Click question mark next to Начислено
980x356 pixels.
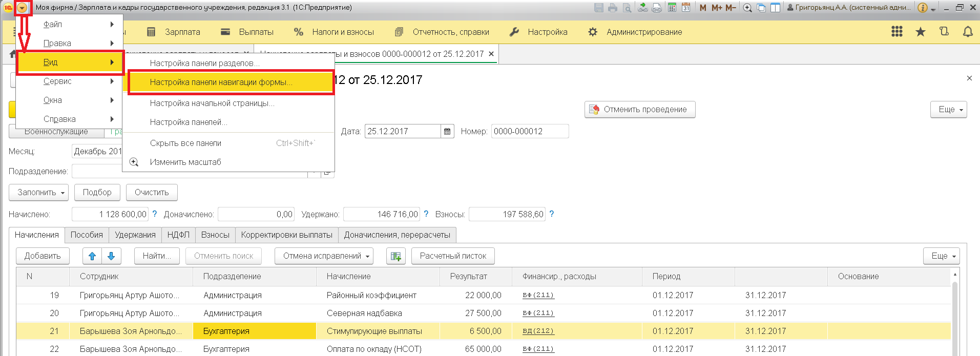[155, 214]
